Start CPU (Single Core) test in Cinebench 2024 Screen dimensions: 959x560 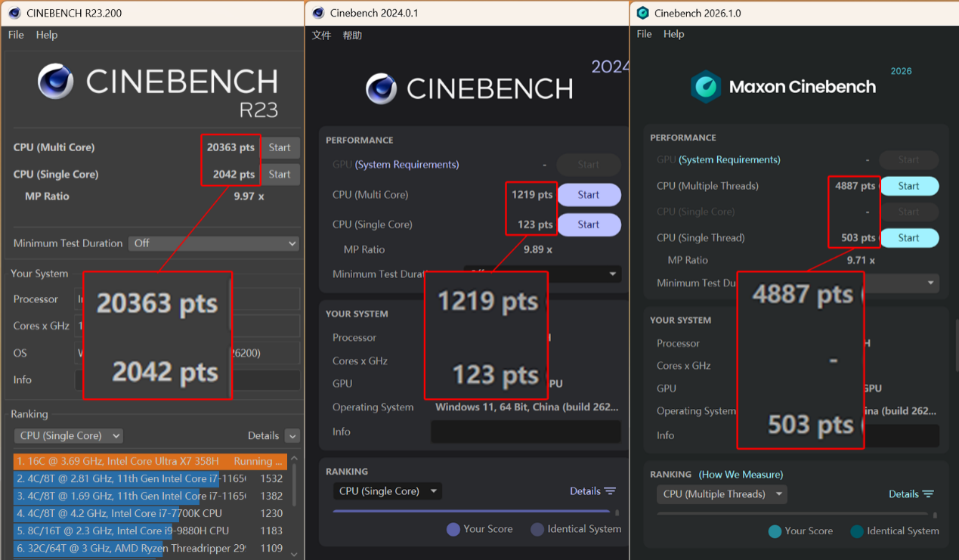589,224
